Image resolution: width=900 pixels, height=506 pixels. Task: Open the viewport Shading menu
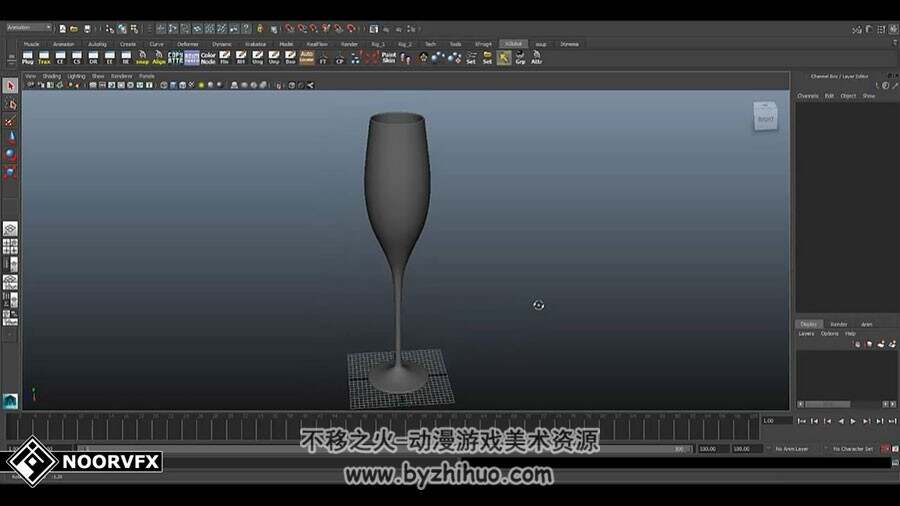[x=52, y=76]
